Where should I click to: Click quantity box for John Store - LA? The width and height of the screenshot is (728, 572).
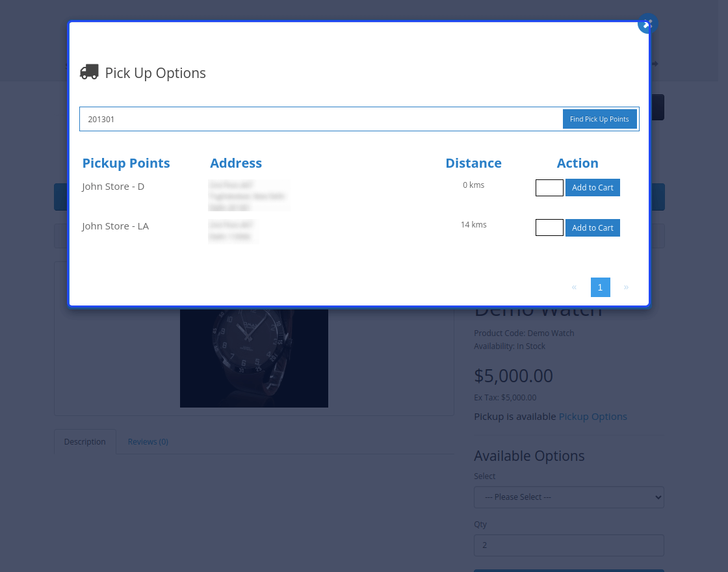[549, 227]
